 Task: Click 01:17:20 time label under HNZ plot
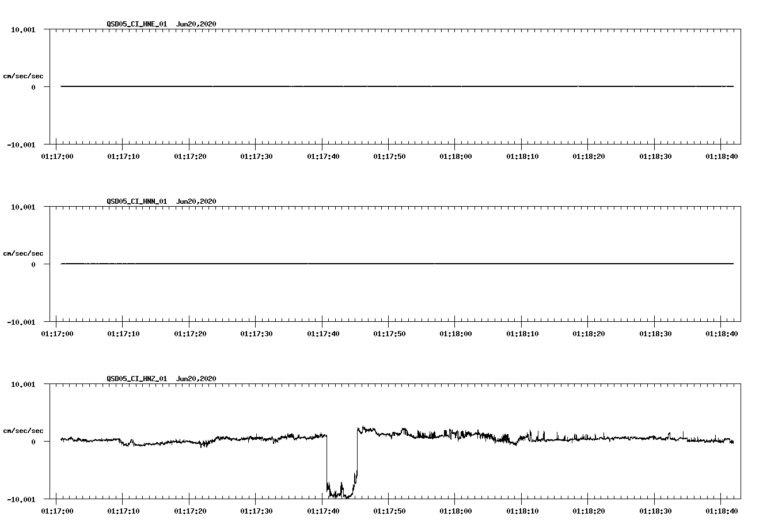coord(190,511)
